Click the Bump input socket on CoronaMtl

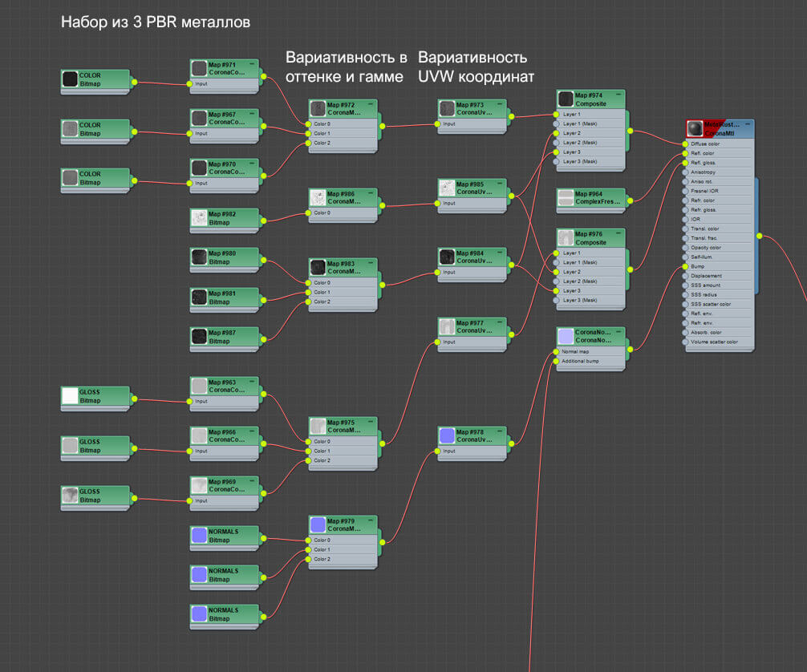pyautogui.click(x=685, y=265)
